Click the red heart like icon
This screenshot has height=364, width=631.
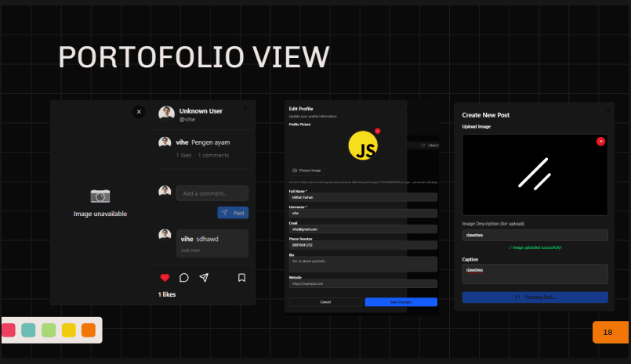pyautogui.click(x=165, y=277)
